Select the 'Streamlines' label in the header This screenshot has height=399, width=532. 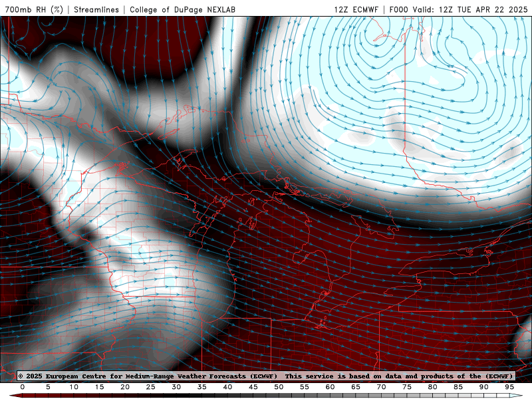click(96, 9)
